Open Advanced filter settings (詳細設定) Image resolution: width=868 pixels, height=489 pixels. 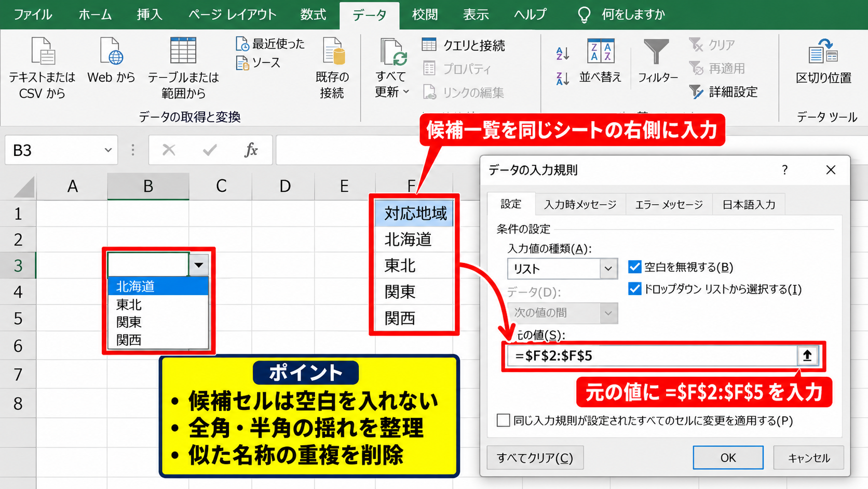(724, 92)
